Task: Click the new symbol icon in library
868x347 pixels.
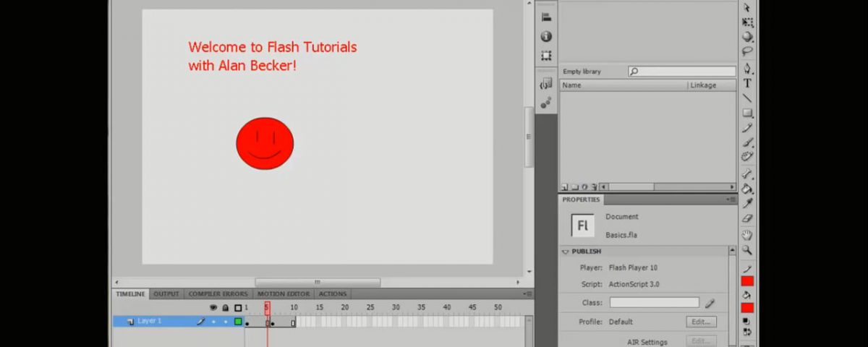Action: coord(565,187)
